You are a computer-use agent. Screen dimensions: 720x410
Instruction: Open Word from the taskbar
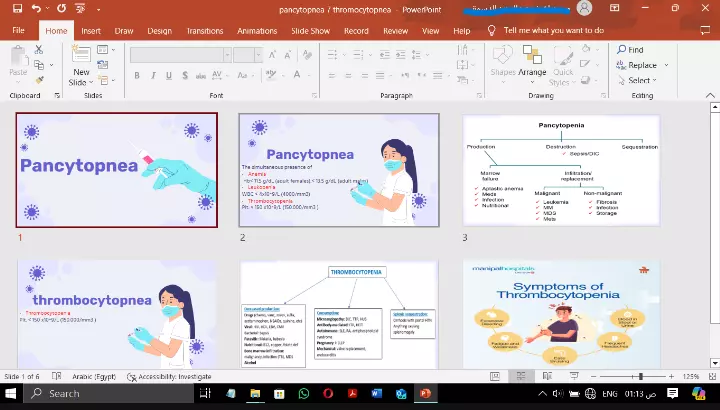[x=377, y=393]
